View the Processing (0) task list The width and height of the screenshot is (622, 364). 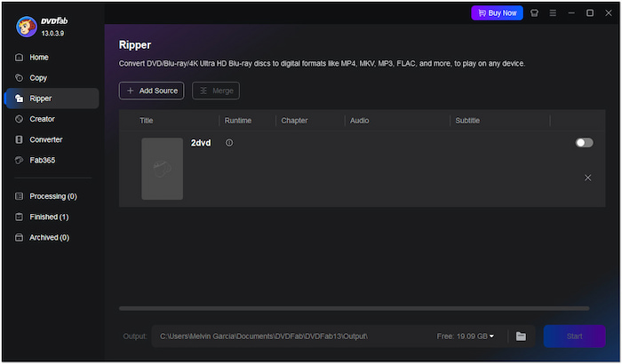52,196
